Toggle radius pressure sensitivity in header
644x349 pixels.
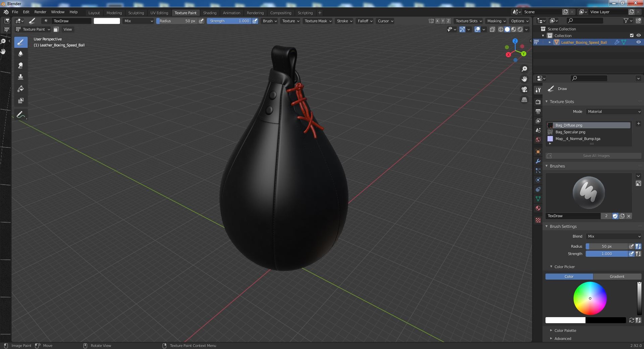(201, 21)
